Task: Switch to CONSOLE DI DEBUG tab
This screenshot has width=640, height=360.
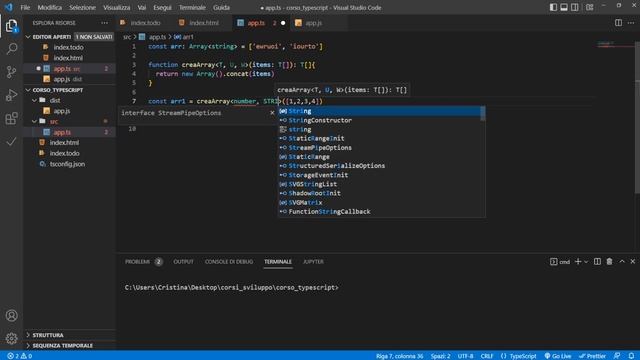Action: [x=229, y=262]
